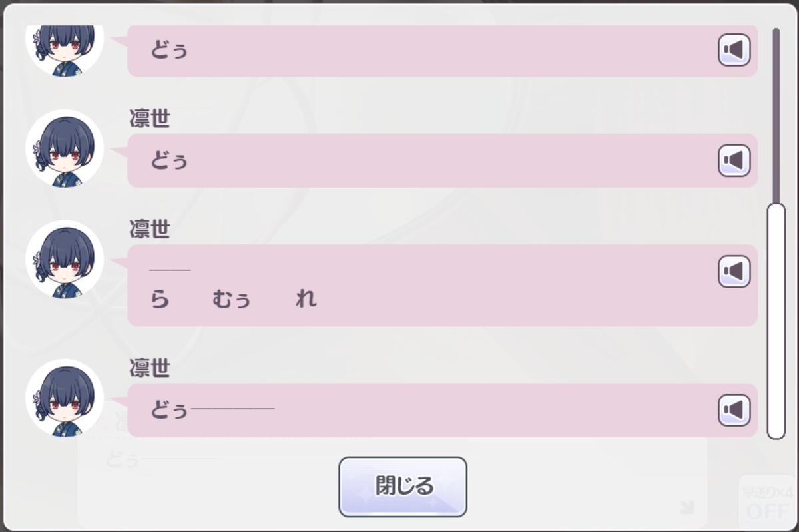The height and width of the screenshot is (532, 799).
Task: Tap Rinze's portrait beside the second どぅ
Action: coord(65,148)
